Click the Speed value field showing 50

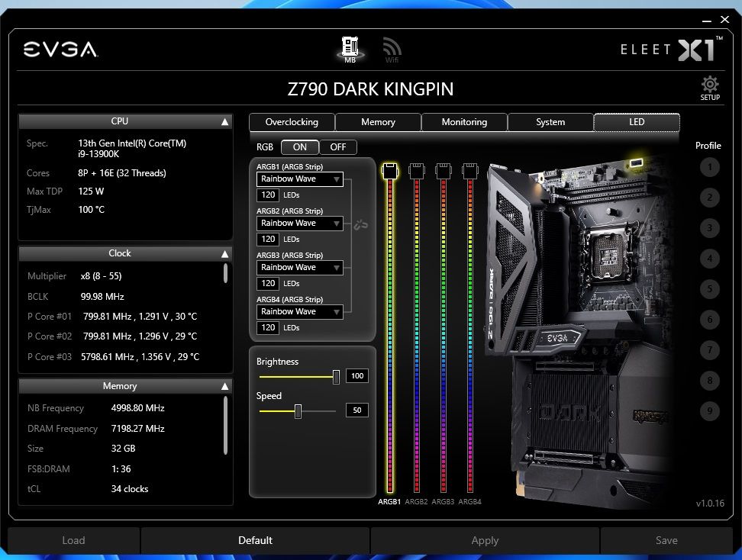tap(356, 410)
